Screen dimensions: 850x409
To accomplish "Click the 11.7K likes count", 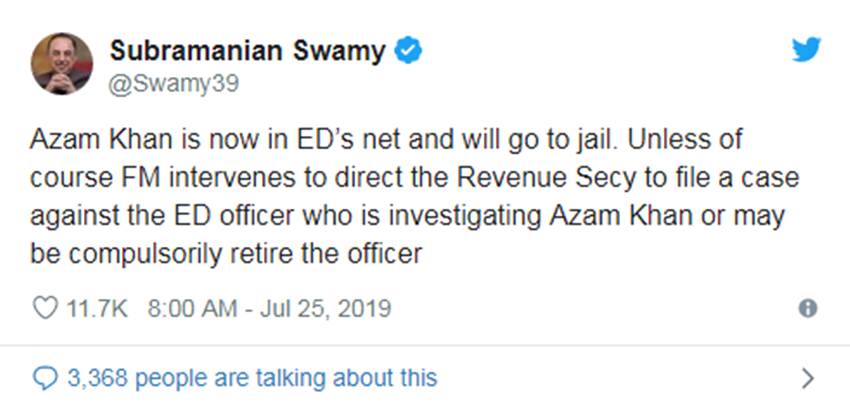I will tap(96, 308).
